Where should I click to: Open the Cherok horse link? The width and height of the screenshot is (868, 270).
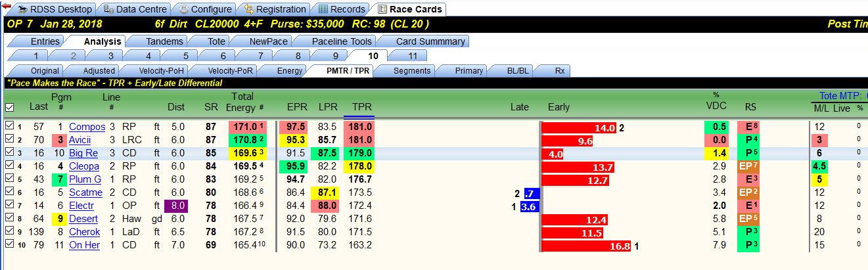pyautogui.click(x=85, y=232)
